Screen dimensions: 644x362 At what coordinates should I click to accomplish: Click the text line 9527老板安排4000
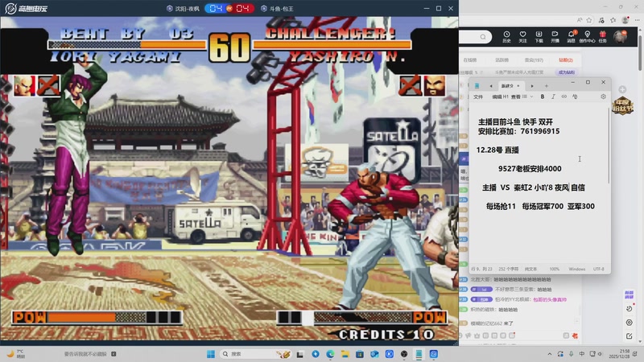click(x=530, y=169)
